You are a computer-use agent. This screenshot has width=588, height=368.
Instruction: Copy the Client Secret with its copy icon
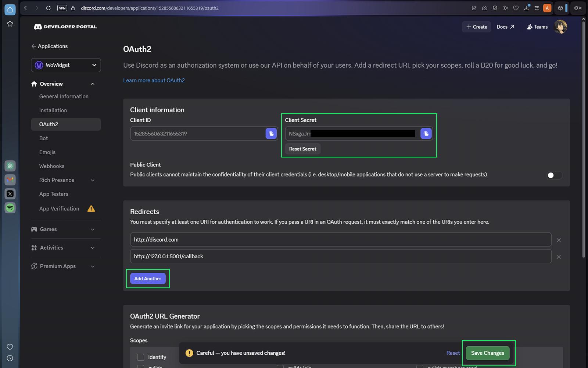tap(426, 134)
